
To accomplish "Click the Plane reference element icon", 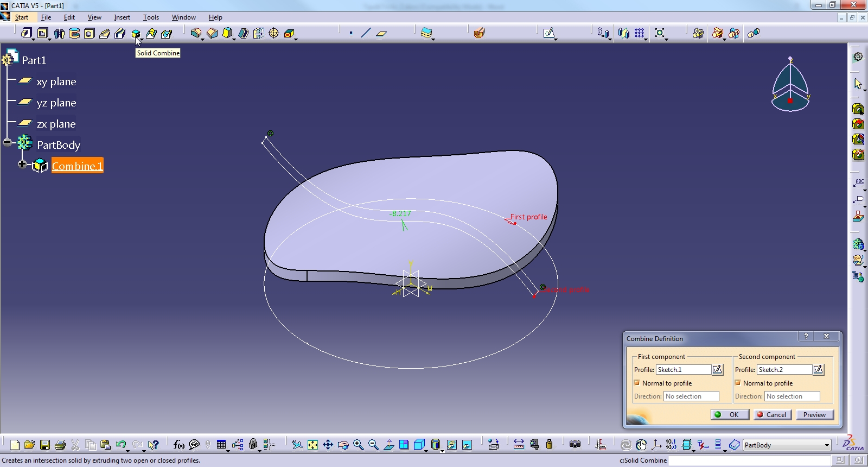I will pyautogui.click(x=381, y=33).
